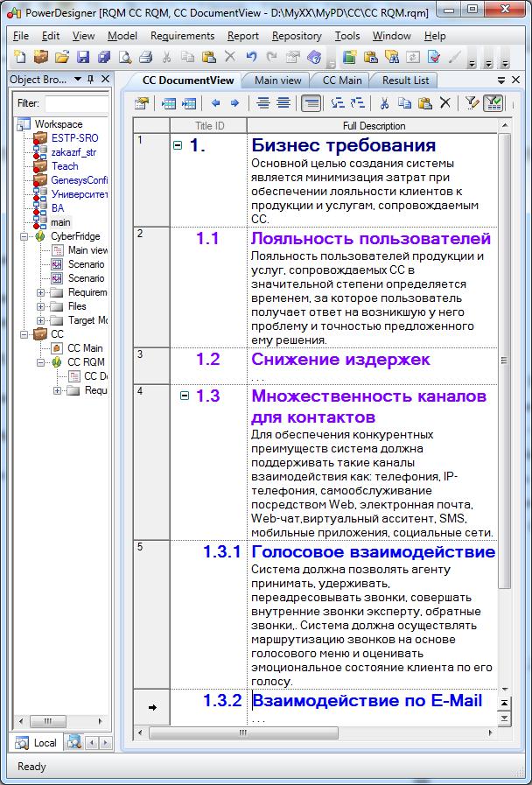This screenshot has height=785, width=532.
Task: Open the Requirements menu
Action: [182, 36]
